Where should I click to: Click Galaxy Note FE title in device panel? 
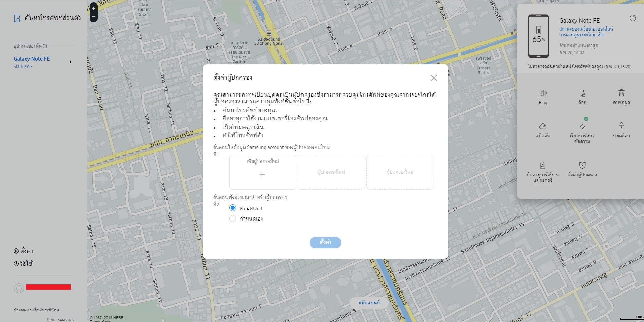click(579, 21)
